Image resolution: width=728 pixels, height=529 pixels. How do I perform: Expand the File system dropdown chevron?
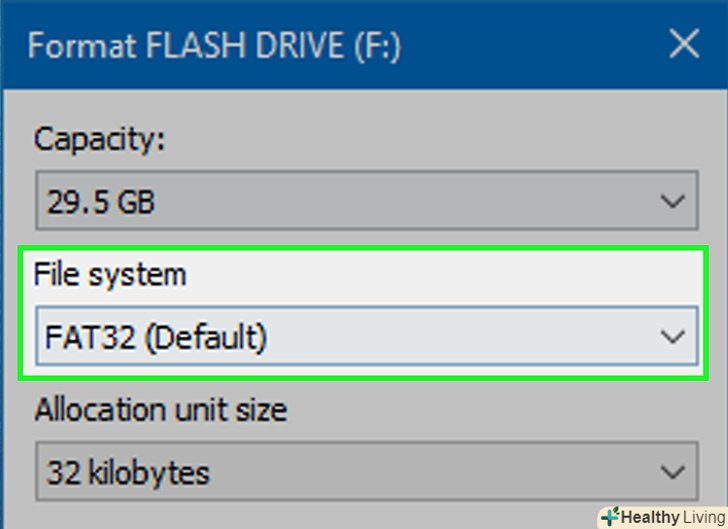pos(673,338)
